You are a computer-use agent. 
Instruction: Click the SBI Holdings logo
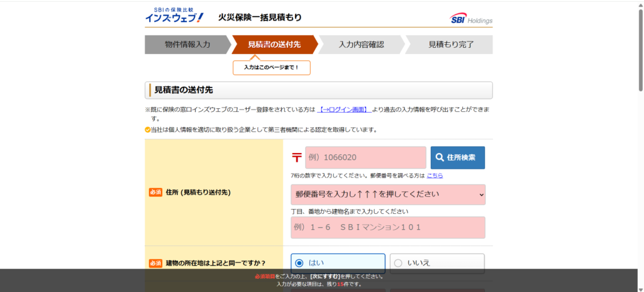coord(471,18)
